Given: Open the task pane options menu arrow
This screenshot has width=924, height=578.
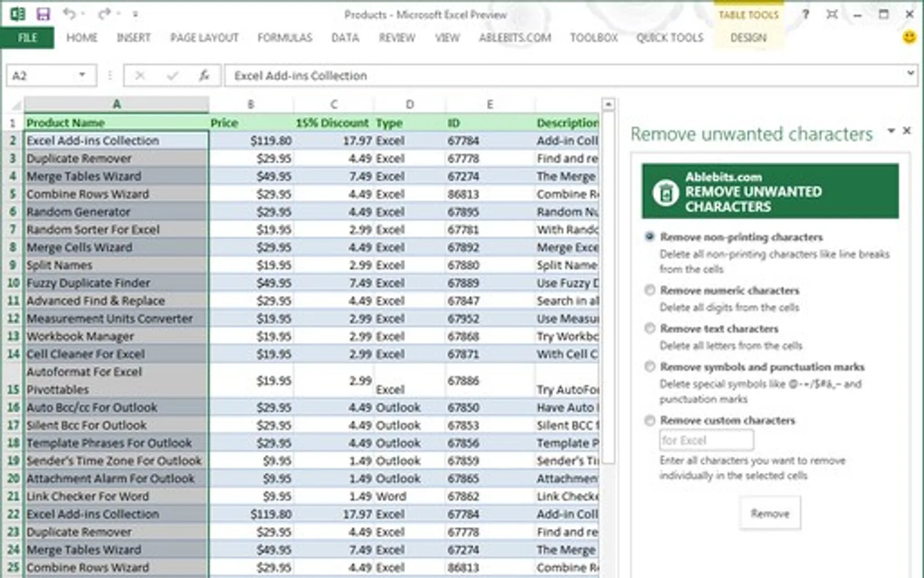Looking at the screenshot, I should (891, 131).
